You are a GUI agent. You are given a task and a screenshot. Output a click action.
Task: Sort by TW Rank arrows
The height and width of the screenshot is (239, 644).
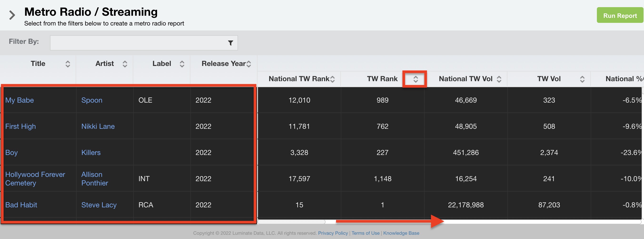click(416, 79)
